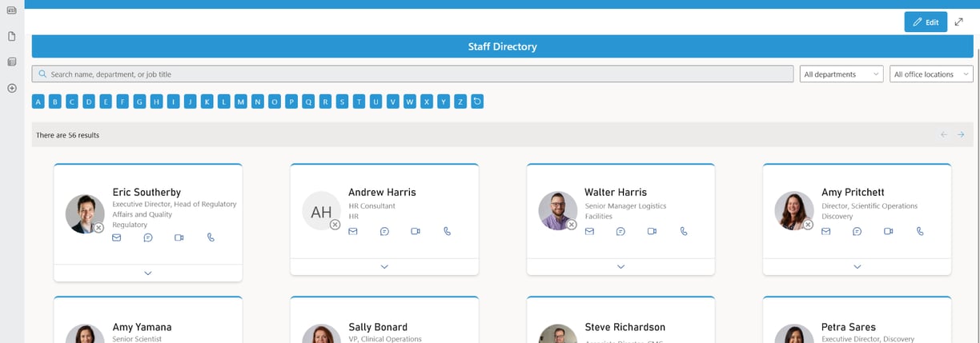The image size is (980, 343).
Task: Open chat with Amy Pritchett
Action: pos(857,231)
